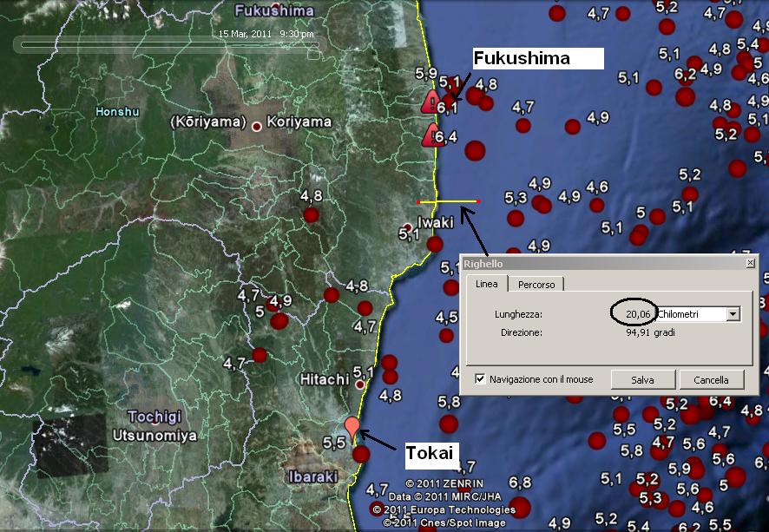The height and width of the screenshot is (532, 769).
Task: Click the Iwaki city marker dot
Action: pyautogui.click(x=407, y=228)
